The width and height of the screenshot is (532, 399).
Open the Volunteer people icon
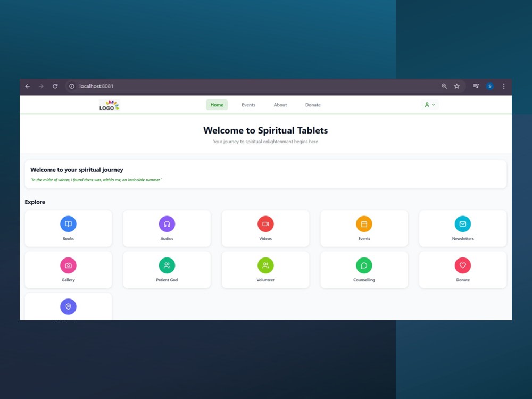265,265
